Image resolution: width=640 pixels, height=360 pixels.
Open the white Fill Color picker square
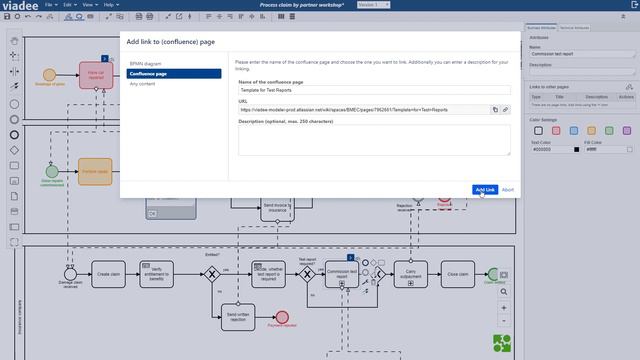tap(630, 150)
